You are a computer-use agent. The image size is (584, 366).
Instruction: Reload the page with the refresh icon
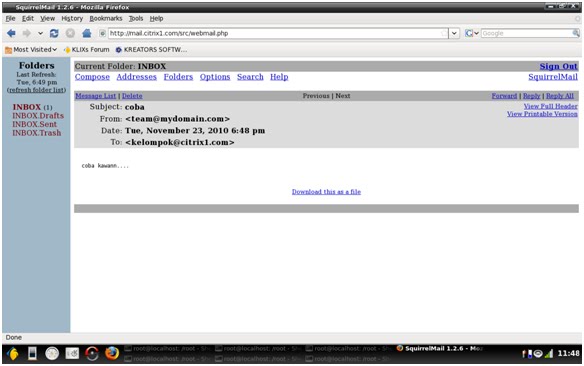click(54, 33)
